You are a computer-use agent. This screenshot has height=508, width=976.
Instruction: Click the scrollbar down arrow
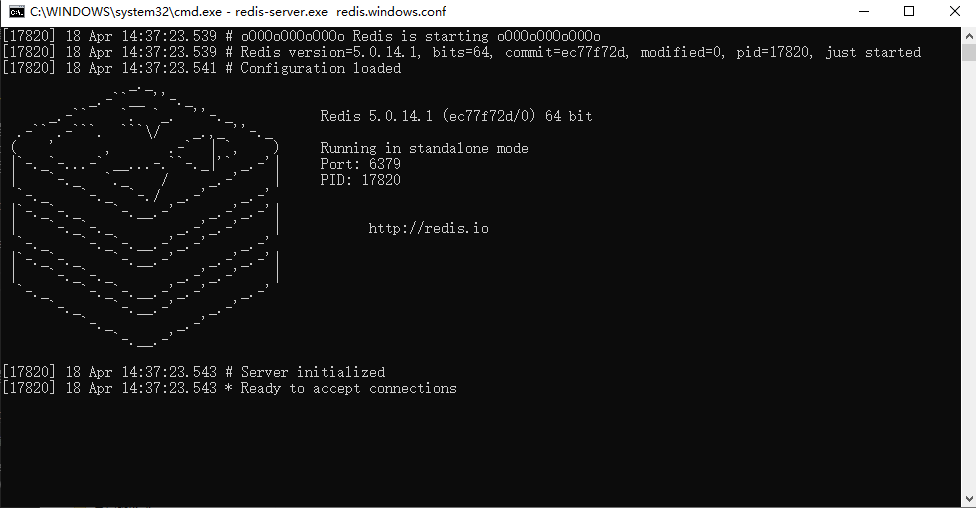[x=969, y=499]
